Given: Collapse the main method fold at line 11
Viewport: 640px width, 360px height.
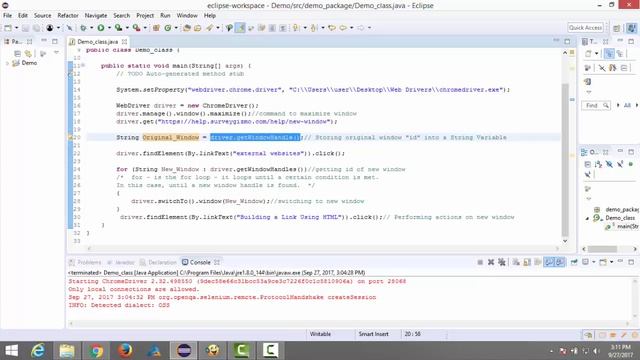Looking at the screenshot, I should click(x=83, y=65).
